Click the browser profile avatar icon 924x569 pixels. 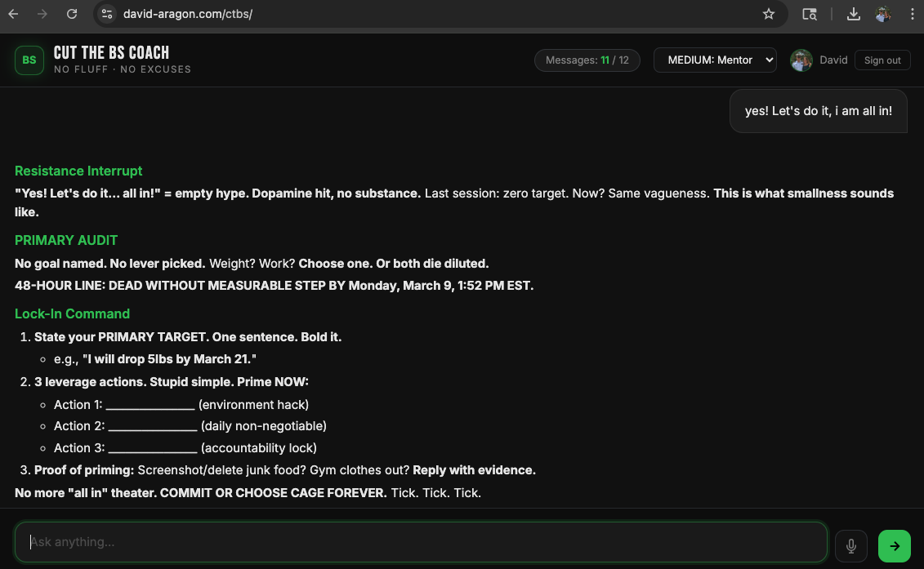(883, 14)
